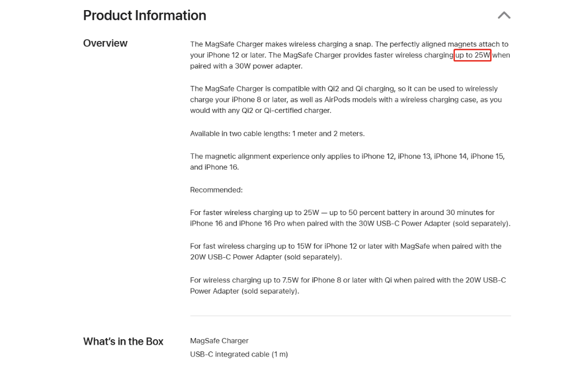Click the red-boxed "up to 25W" text
The width and height of the screenshot is (588, 379).
tap(473, 55)
